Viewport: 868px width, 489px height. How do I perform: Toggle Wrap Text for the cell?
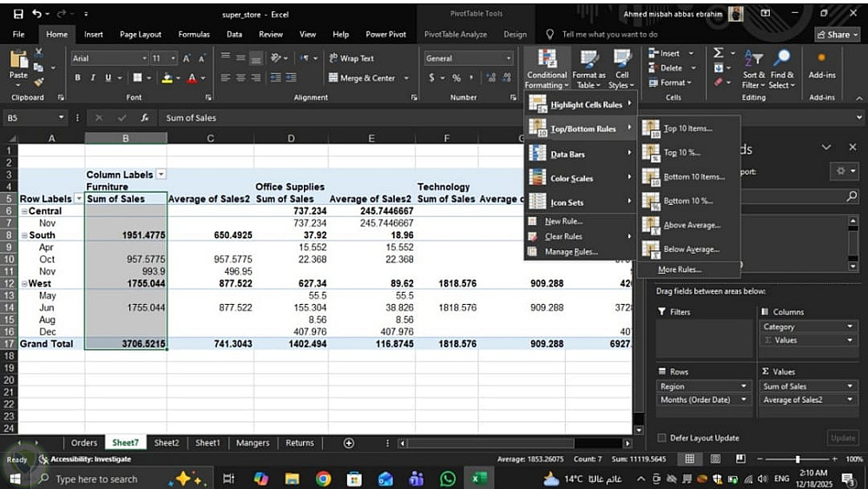352,58
